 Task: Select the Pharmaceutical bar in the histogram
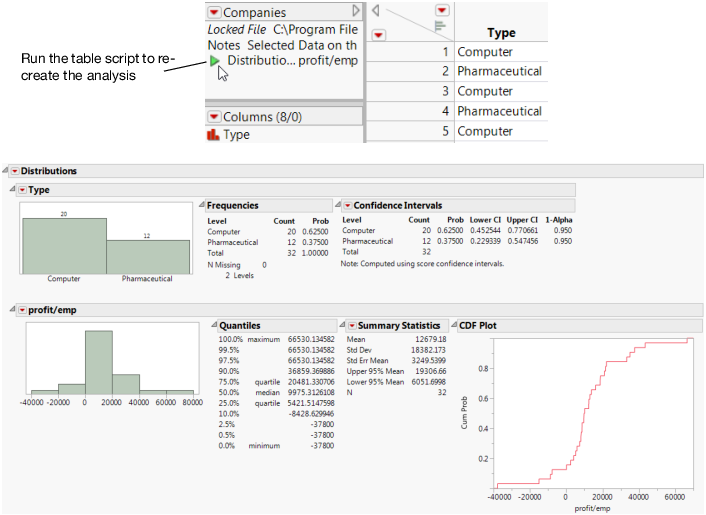coord(148,257)
